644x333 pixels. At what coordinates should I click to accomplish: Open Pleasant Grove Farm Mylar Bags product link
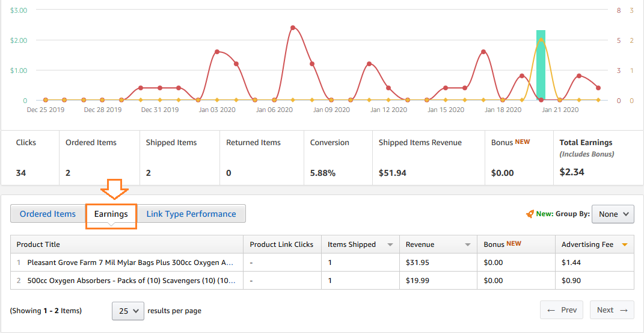coord(130,263)
